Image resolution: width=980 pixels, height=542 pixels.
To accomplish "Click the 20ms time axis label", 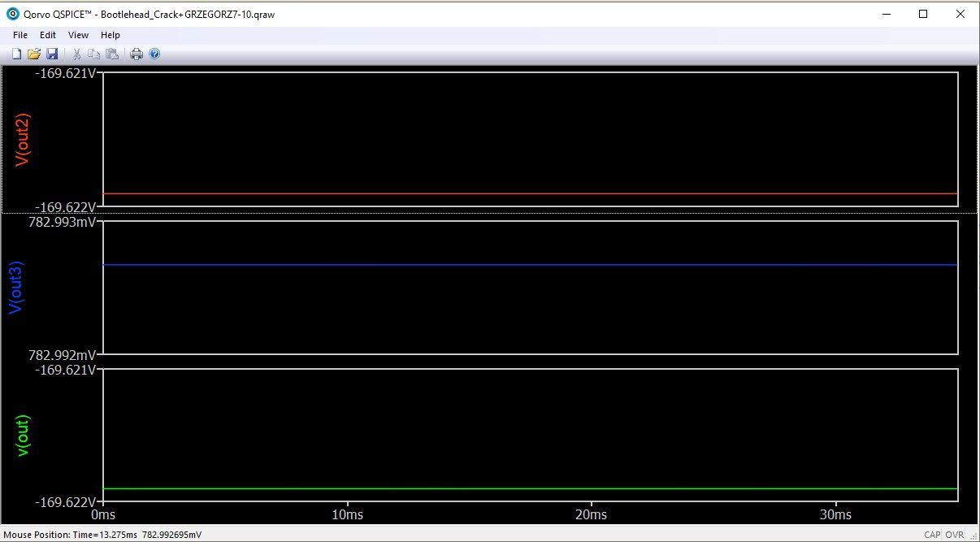I will click(x=591, y=515).
